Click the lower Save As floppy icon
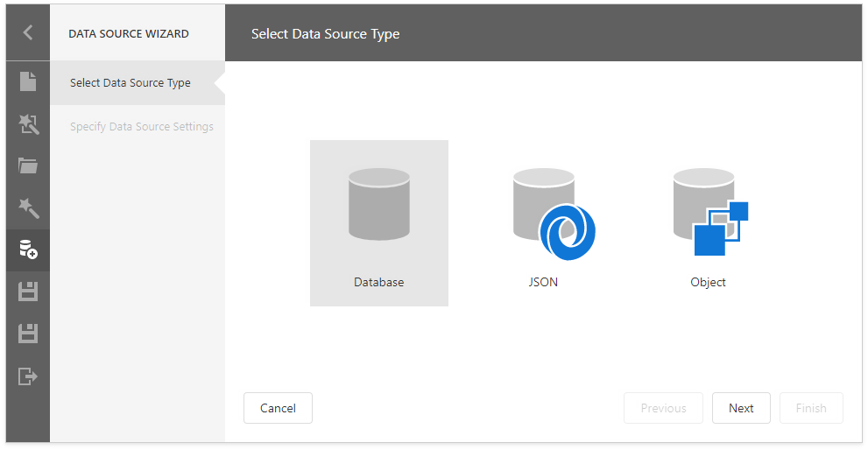The image size is (868, 450). 28,334
